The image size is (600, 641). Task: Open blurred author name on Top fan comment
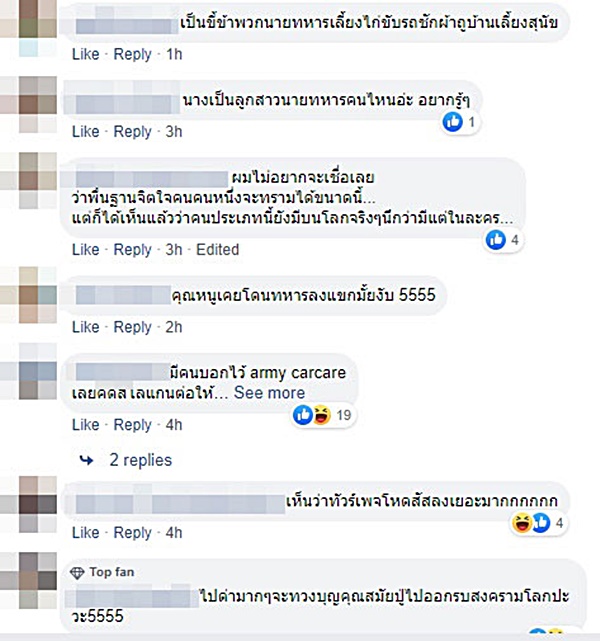(132, 597)
